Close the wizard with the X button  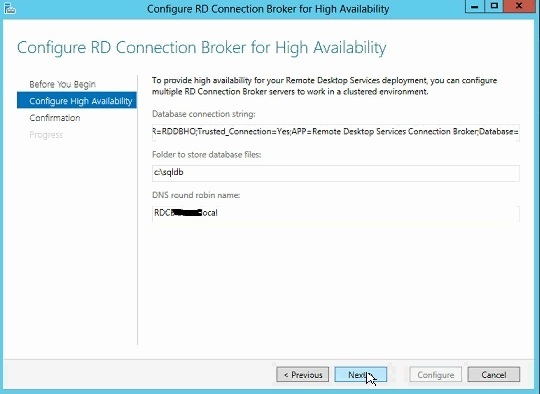519,6
